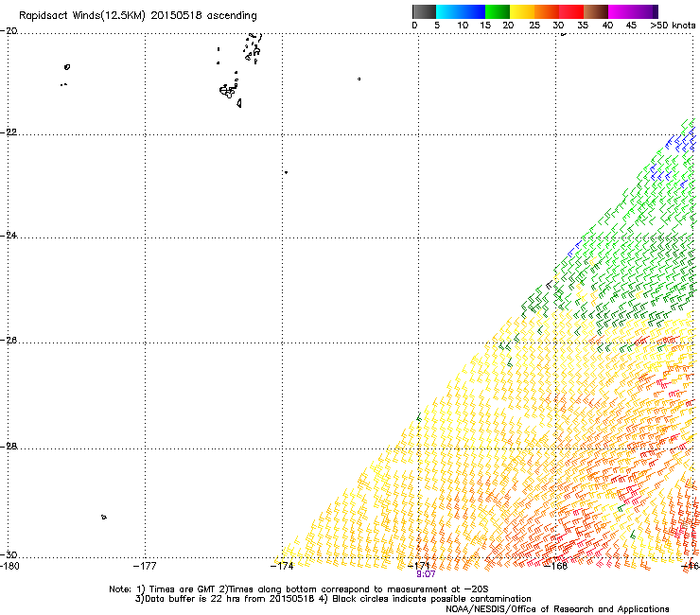Viewport: 700px width, 615px height.
Task: Click the '-180' longitude axis label
Action: 9,567
